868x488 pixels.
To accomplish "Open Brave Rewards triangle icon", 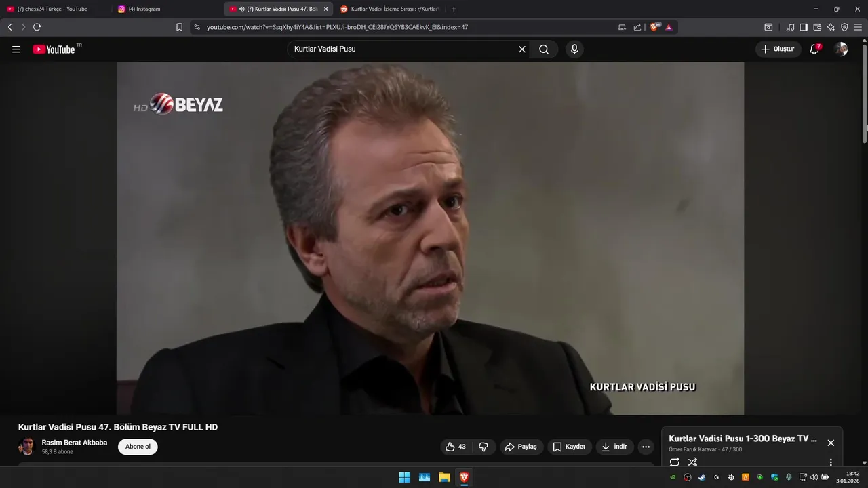I will (x=669, y=27).
